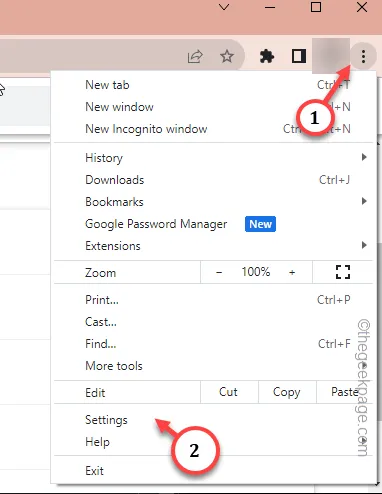382x494 pixels.
Task: Click the Extensions puzzle-piece icon
Action: (267, 56)
